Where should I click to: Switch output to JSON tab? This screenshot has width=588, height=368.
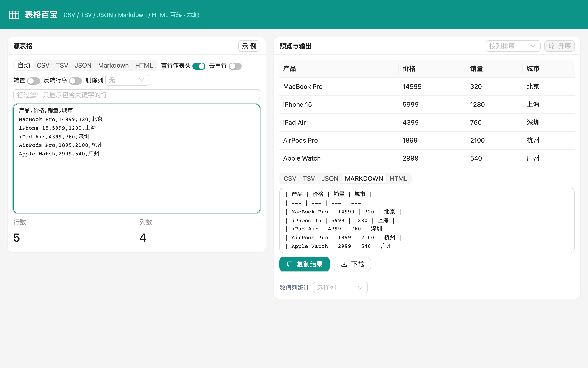(x=330, y=178)
